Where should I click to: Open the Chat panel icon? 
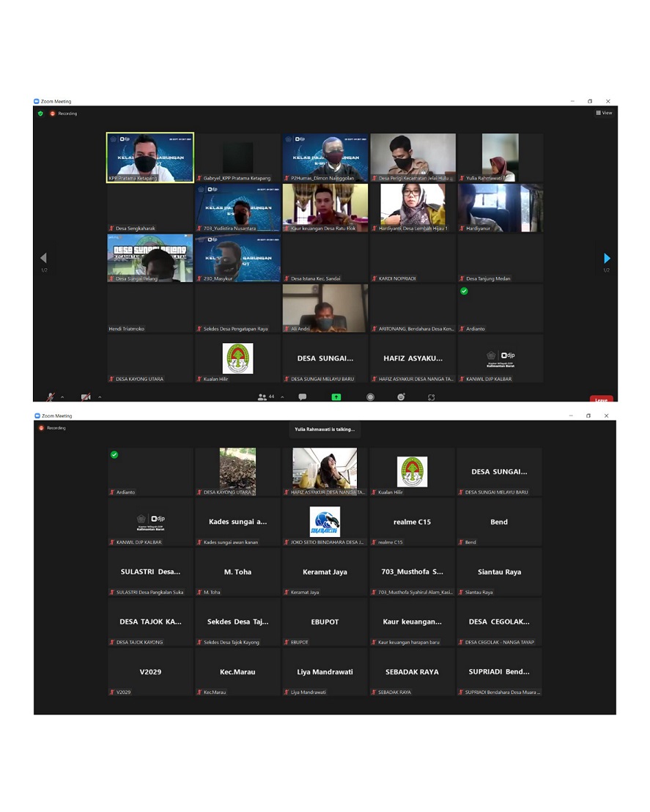click(x=302, y=397)
